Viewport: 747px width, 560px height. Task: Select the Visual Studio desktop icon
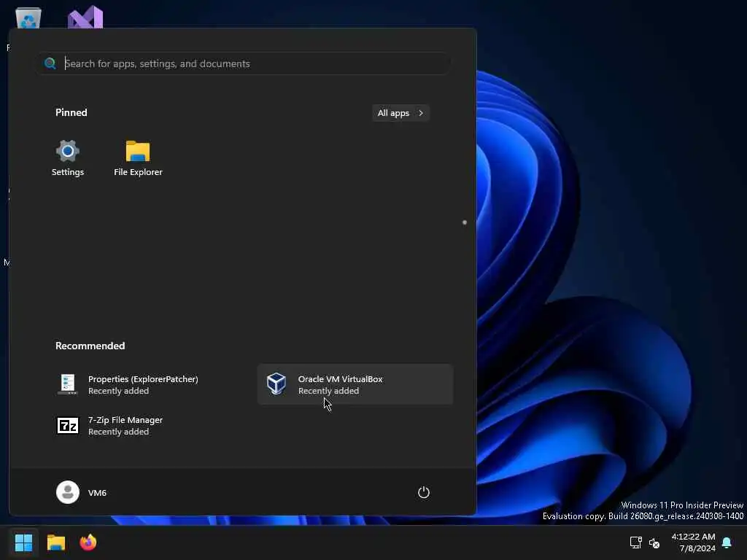[x=85, y=17]
